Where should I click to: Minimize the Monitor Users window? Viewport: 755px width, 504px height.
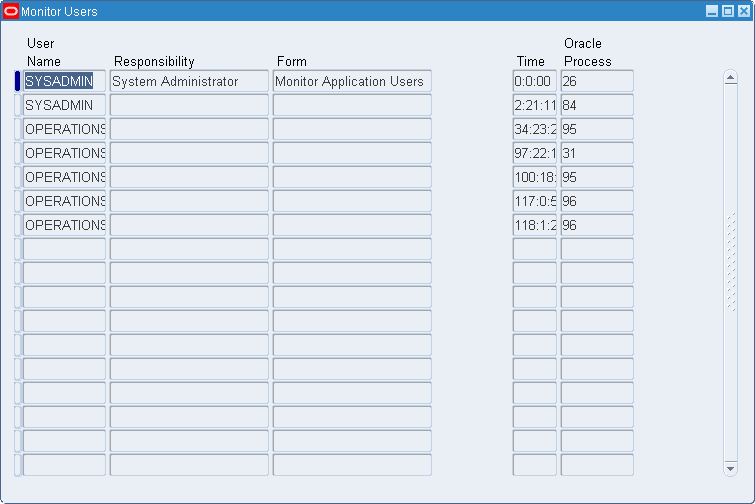tap(712, 11)
